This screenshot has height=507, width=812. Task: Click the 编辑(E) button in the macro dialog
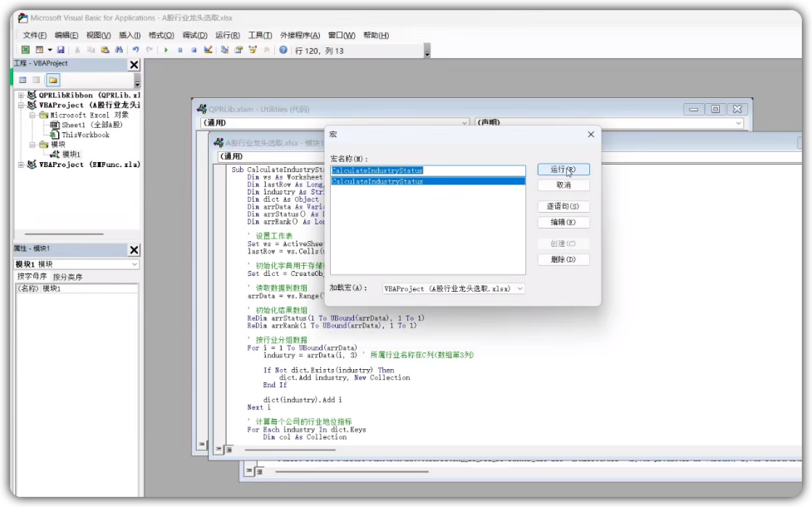coord(563,223)
